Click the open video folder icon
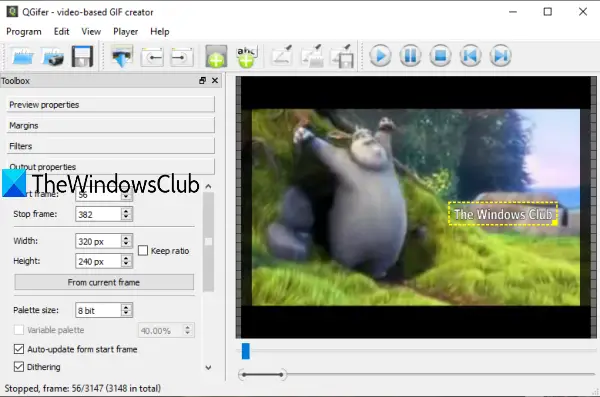The width and height of the screenshot is (600, 397). (x=23, y=56)
